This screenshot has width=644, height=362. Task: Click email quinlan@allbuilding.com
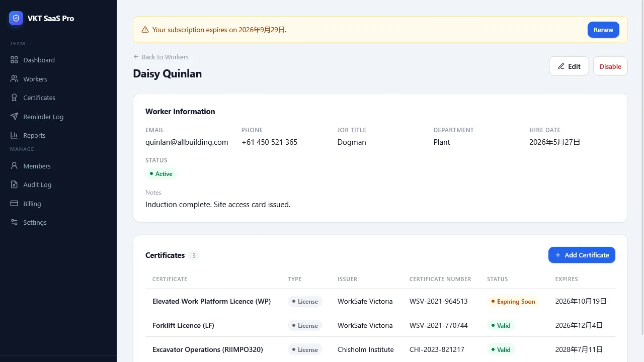[x=187, y=142]
